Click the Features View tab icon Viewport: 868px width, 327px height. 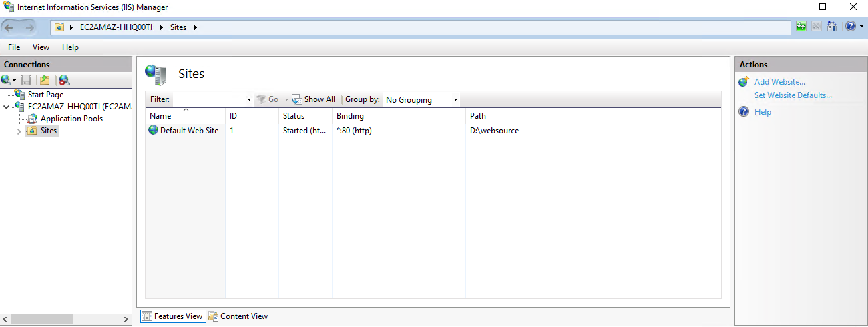147,316
